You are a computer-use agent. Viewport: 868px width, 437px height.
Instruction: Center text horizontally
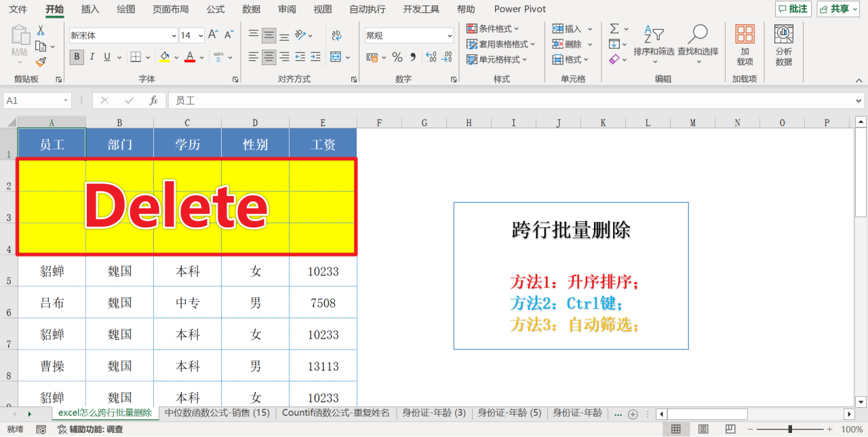(x=269, y=57)
